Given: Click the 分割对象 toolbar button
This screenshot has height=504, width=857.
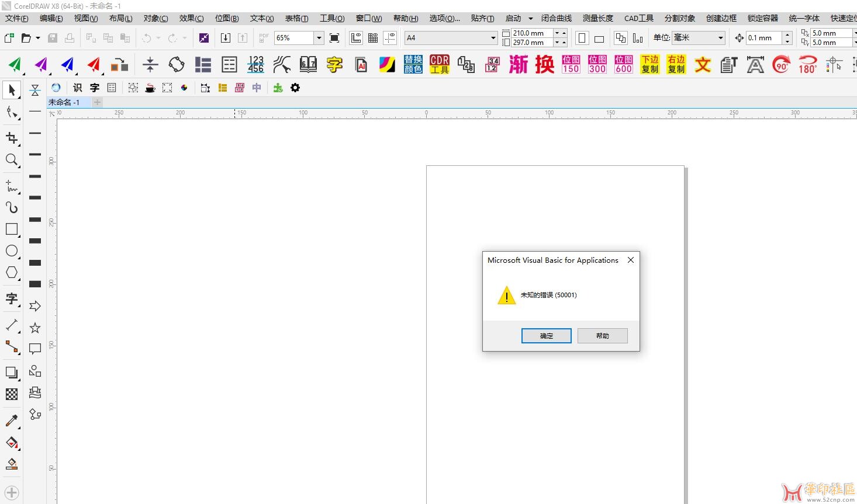Looking at the screenshot, I should [x=680, y=19].
